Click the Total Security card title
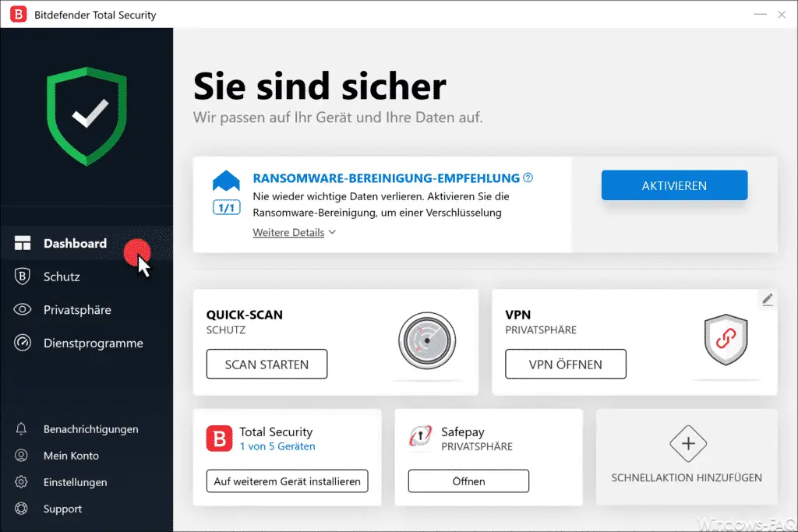This screenshot has height=532, width=798. coord(276,432)
